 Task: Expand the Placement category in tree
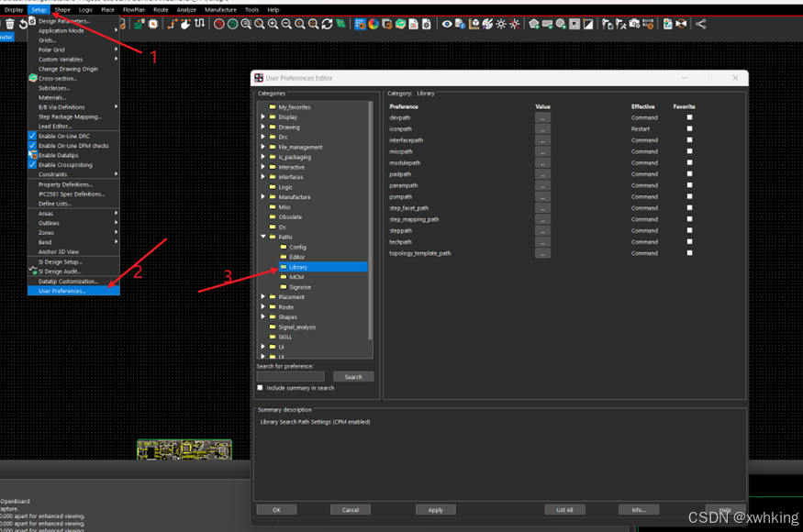(263, 296)
